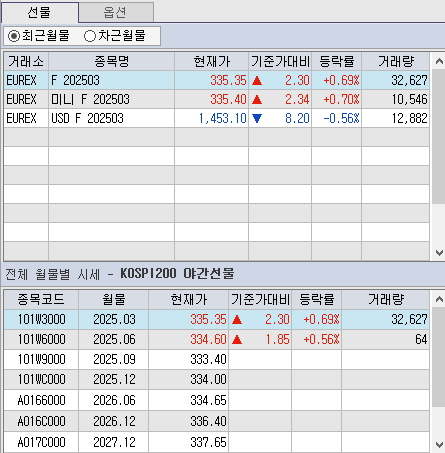Select code 101W9000 row
This screenshot has width=445, height=453.
217,359
